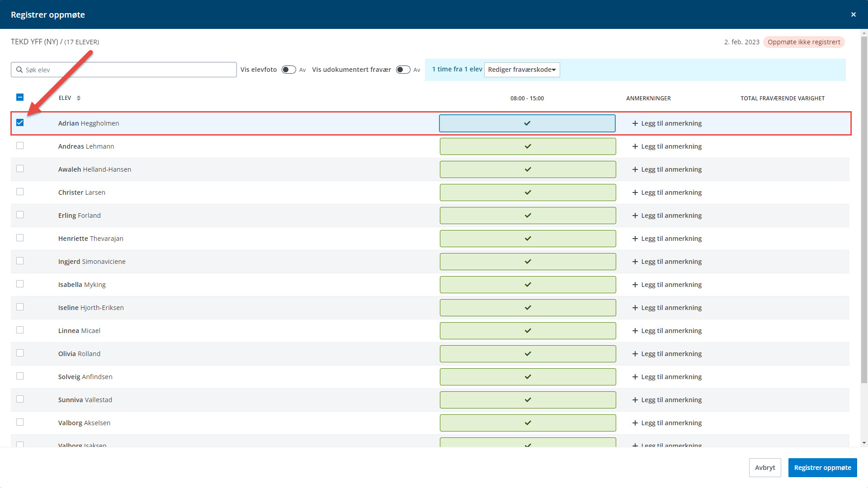Screen dimensions: 868x488
Task: Click Valborg Akselsen's attendance cell
Action: click(x=528, y=423)
